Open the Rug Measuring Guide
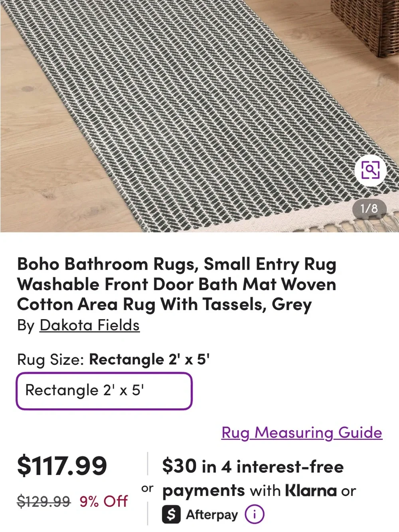399x532 pixels. [x=302, y=433]
